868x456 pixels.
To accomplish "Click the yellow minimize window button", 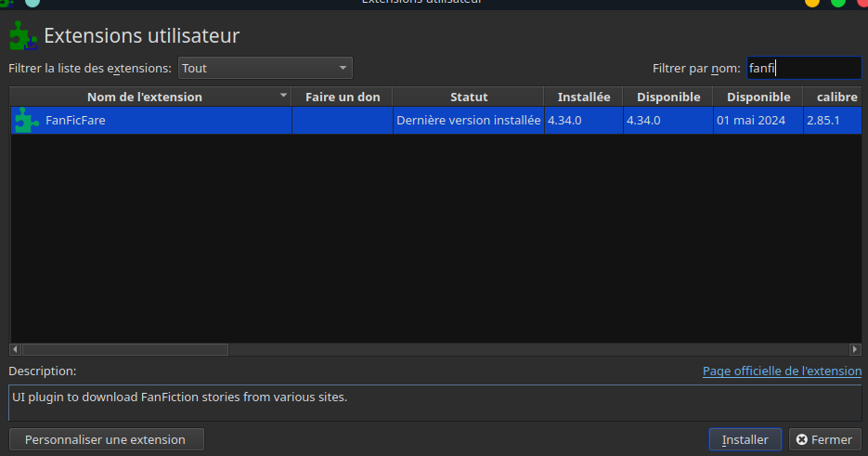I will click(x=812, y=2).
